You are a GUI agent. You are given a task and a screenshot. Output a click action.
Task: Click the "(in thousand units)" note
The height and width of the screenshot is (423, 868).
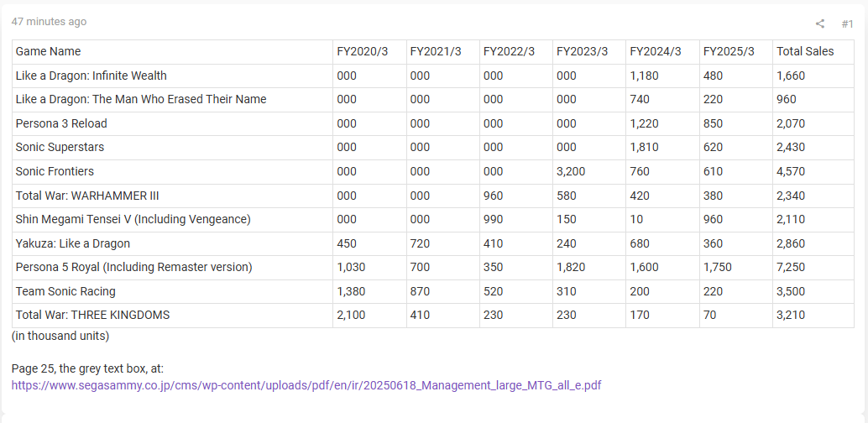60,336
